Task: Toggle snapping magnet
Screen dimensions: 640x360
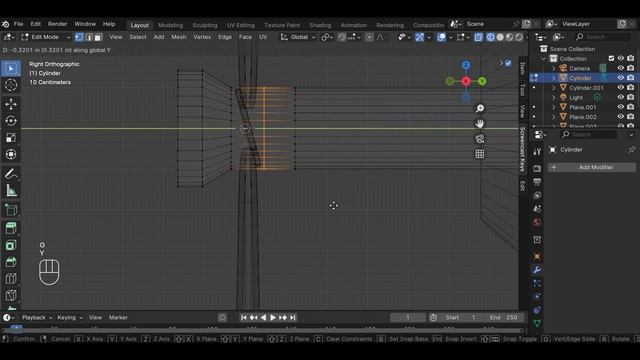Action: [342, 37]
